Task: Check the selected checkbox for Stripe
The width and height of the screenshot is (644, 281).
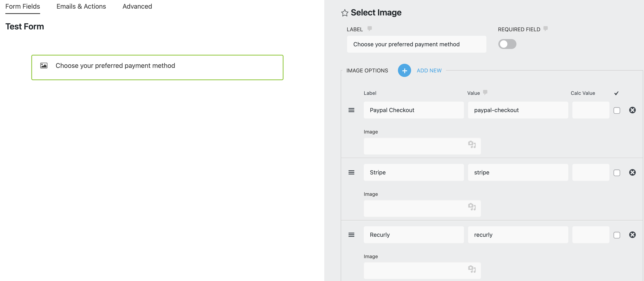Action: tap(617, 173)
